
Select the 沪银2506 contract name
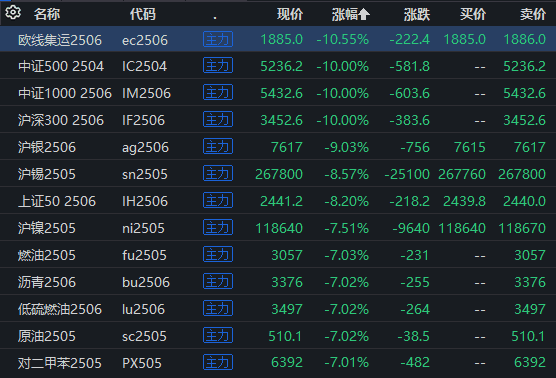click(47, 147)
